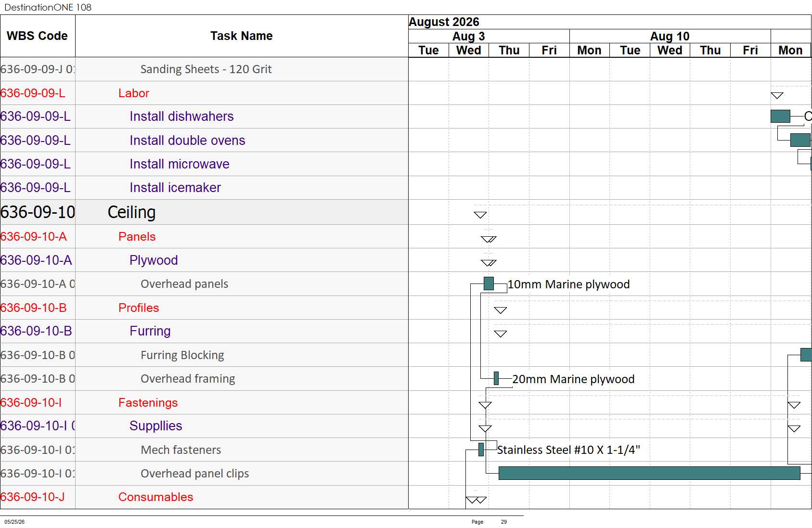Select the Furring Blocking task
This screenshot has height=528, width=812.
182,355
